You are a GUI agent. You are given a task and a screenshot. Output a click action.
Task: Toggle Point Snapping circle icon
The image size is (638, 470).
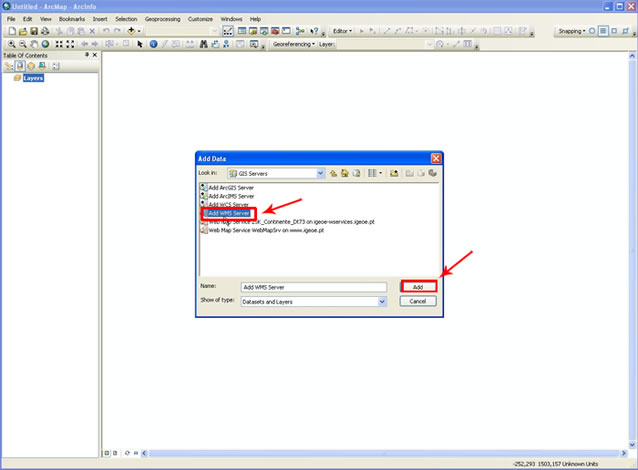tap(592, 31)
